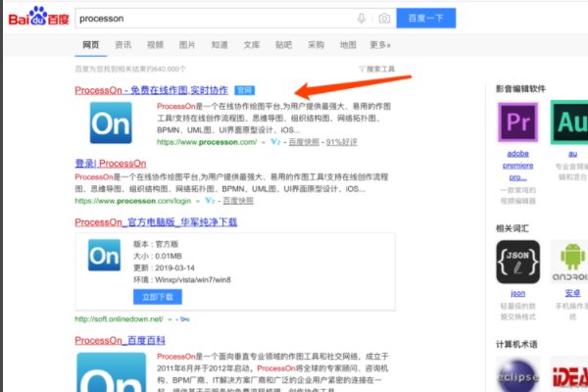The image size is (588, 392).
Task: Expand dropdown arrow after onlinedown.net URL
Action: coord(170,319)
